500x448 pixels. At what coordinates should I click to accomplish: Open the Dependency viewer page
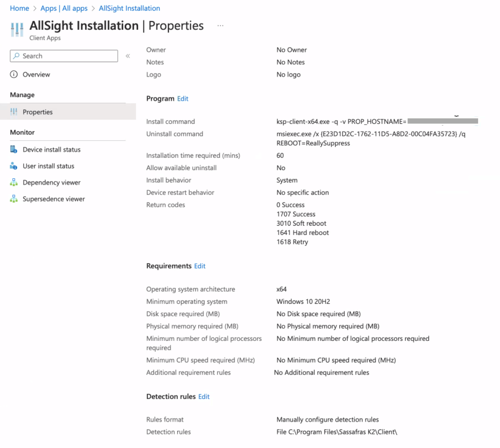(52, 182)
